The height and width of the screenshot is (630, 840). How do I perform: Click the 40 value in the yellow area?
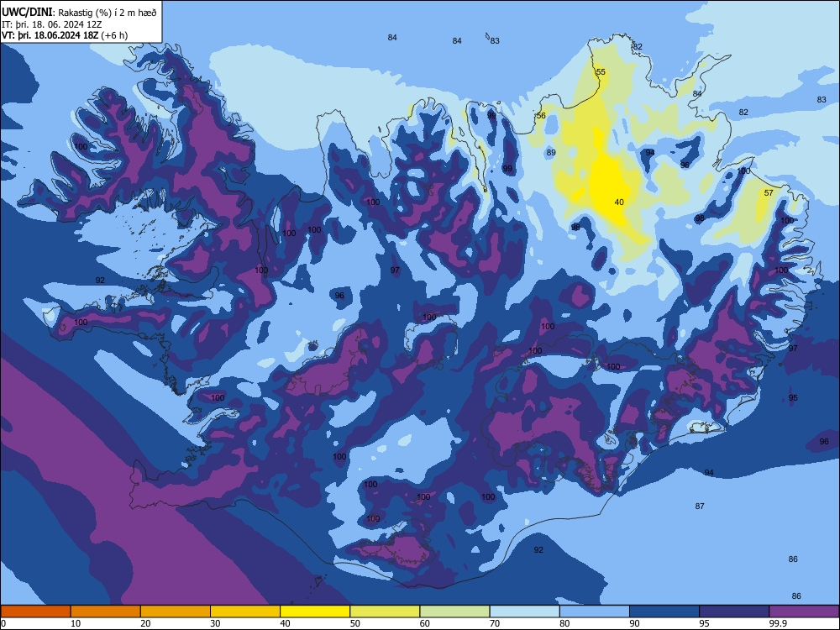[x=619, y=202]
